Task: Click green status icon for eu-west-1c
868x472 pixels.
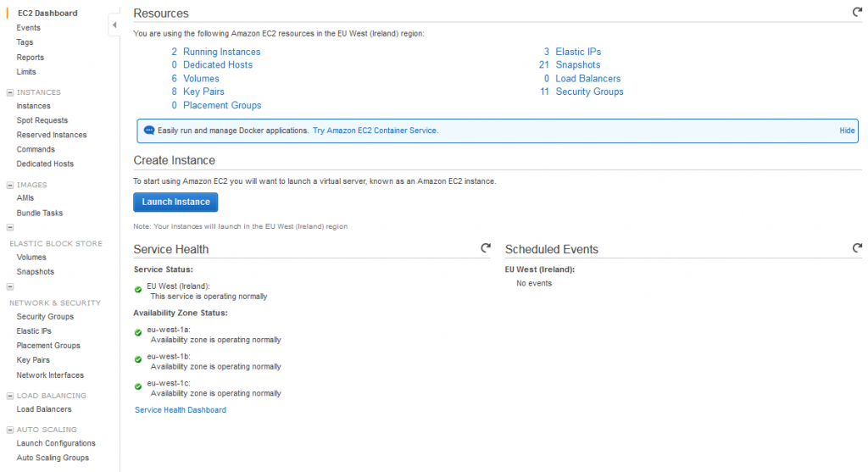Action: coord(138,386)
